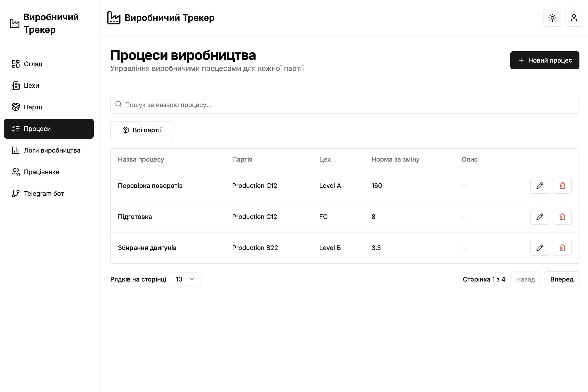Click pencil icon for Підготовка row
Image resolution: width=588 pixels, height=392 pixels.
click(539, 217)
